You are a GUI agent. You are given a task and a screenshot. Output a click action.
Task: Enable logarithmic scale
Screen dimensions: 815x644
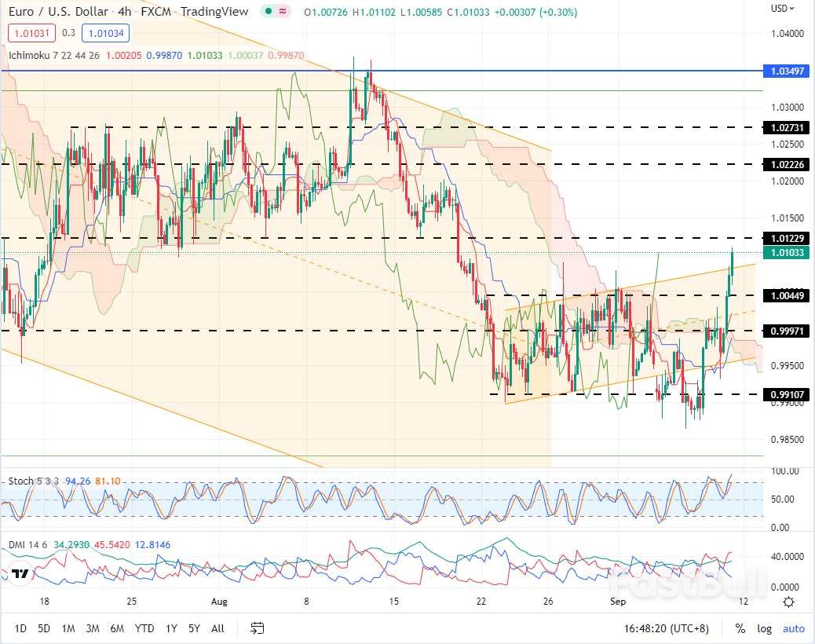764,628
